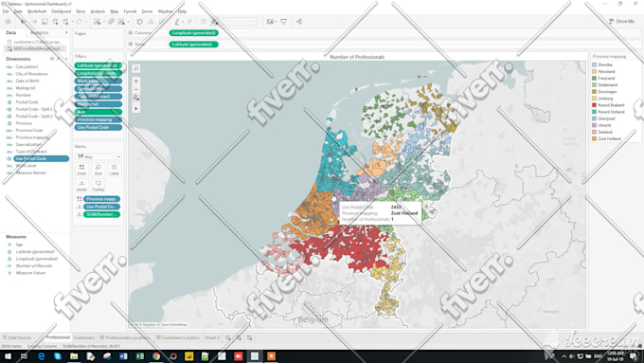Expand the map toolbar arrow flyout
Image resolution: width=644 pixels, height=363 pixels.
[136, 109]
